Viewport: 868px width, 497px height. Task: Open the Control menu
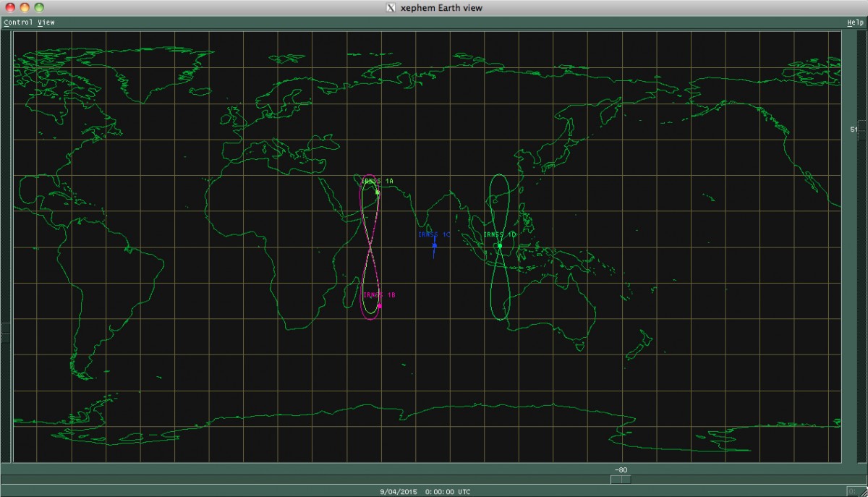(x=19, y=22)
